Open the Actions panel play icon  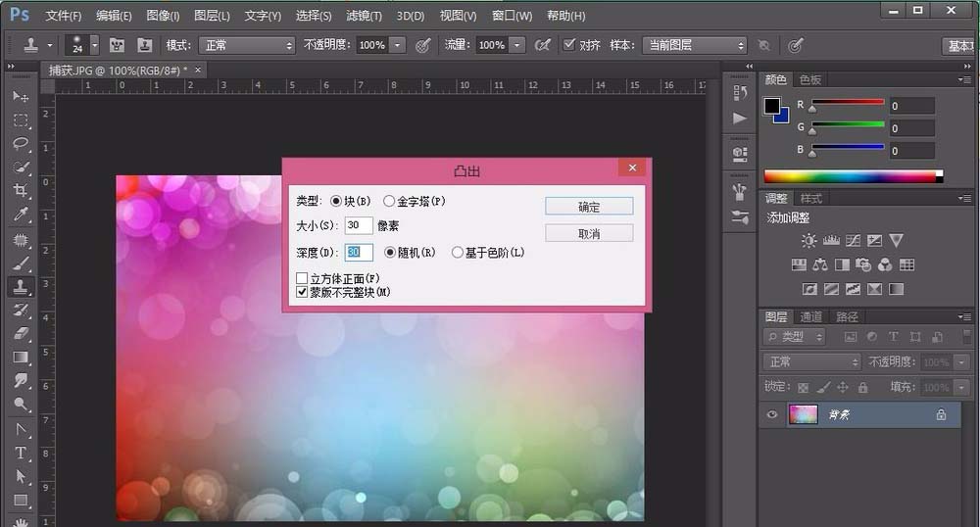point(740,118)
